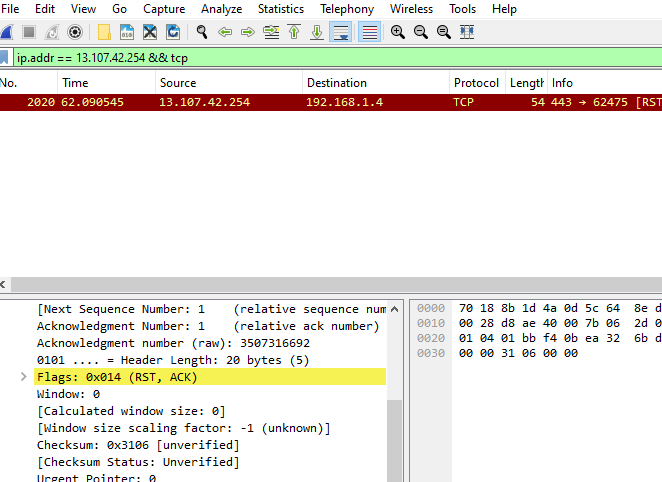Open the Go menu
This screenshot has width=662, height=482.
point(119,9)
